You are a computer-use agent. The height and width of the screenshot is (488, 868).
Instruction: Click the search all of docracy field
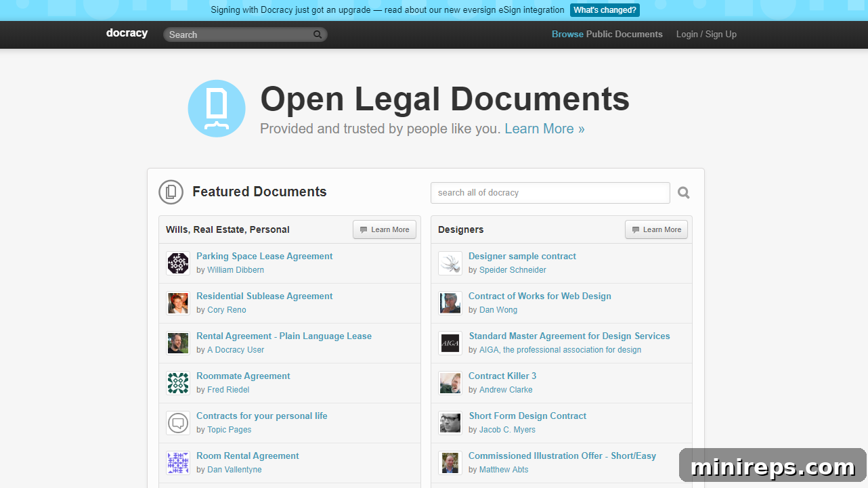point(550,193)
